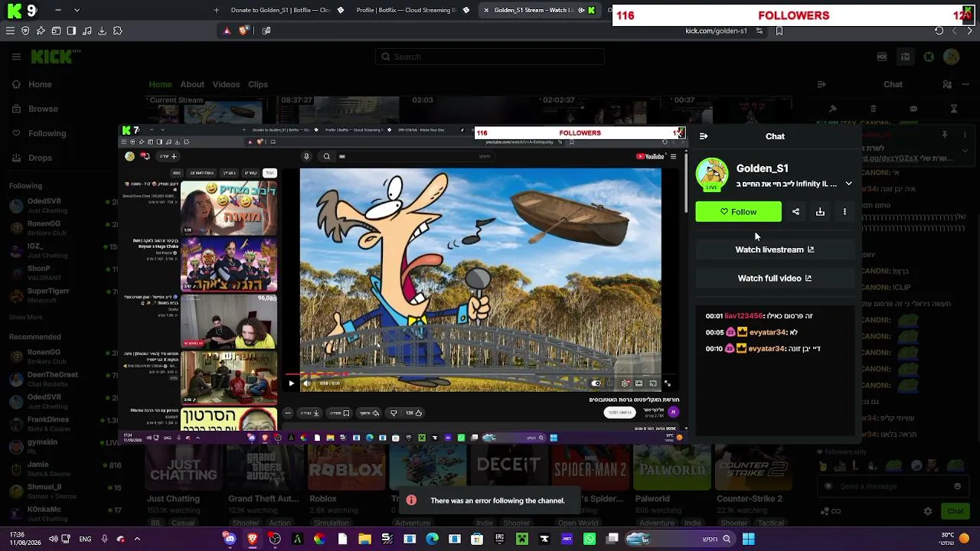Click the ENG language indicator in taskbar
The width and height of the screenshot is (980, 551).
point(85,539)
